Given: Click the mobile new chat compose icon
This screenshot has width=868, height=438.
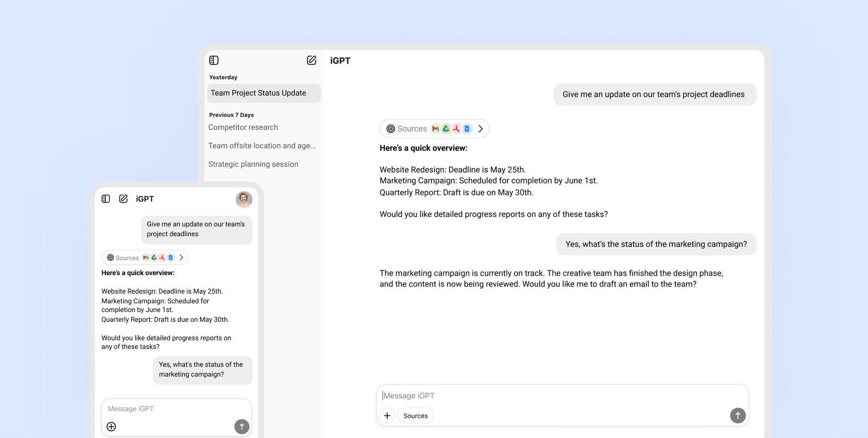Looking at the screenshot, I should tap(124, 199).
